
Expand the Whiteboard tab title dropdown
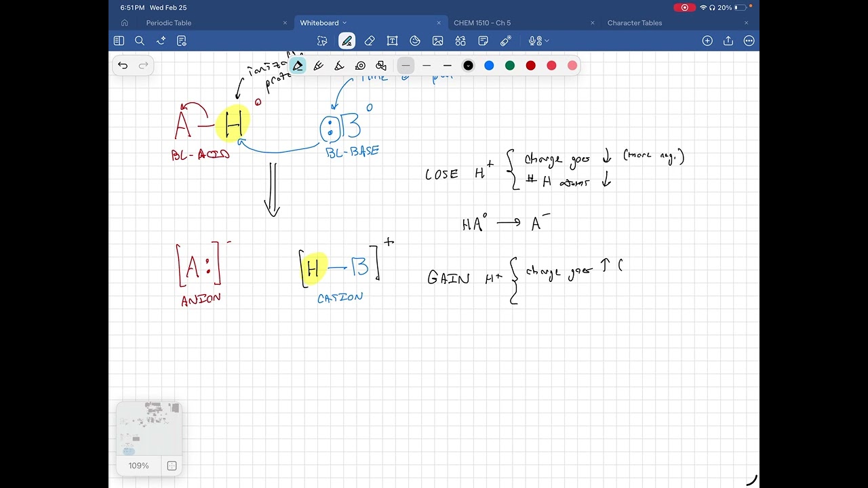pos(344,23)
